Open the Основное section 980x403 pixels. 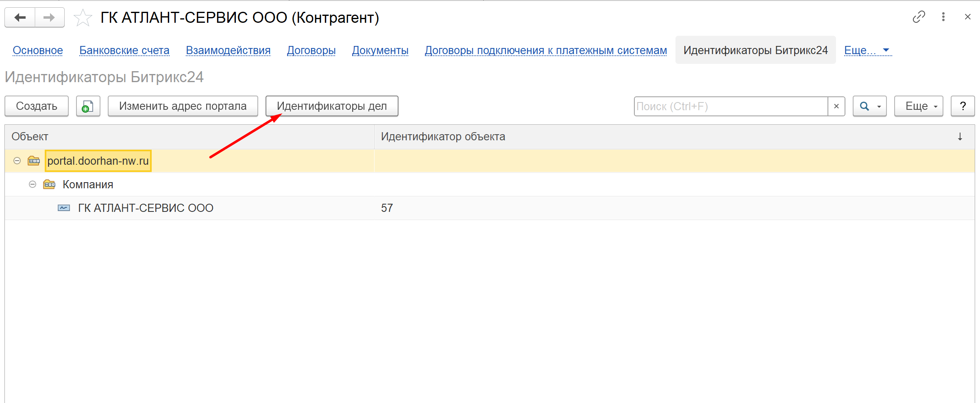pyautogui.click(x=38, y=50)
